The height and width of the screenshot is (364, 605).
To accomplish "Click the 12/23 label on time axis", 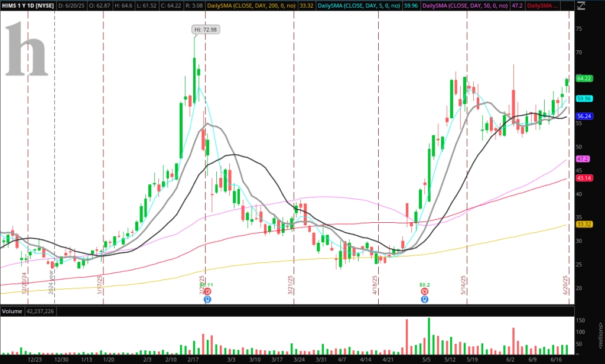I will (35, 359).
